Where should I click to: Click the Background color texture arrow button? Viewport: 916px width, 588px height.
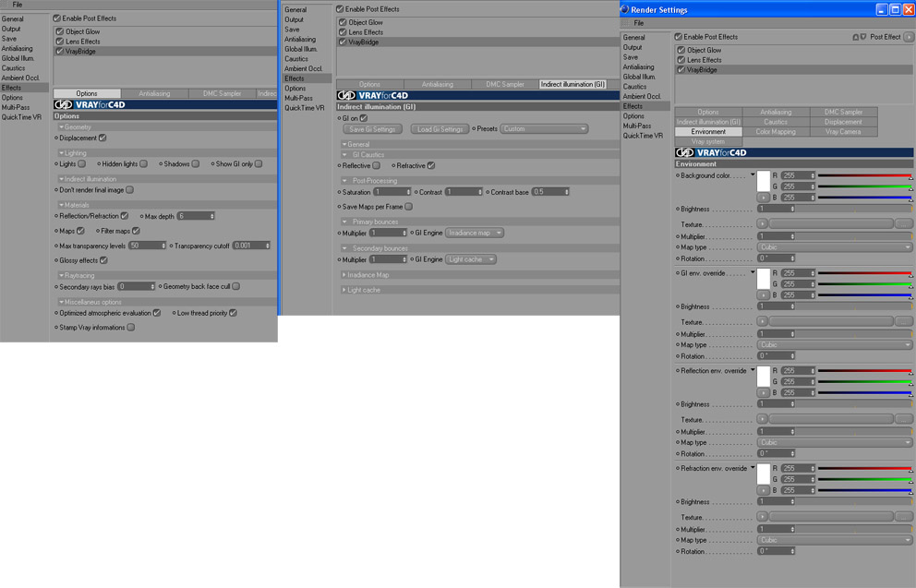(762, 223)
